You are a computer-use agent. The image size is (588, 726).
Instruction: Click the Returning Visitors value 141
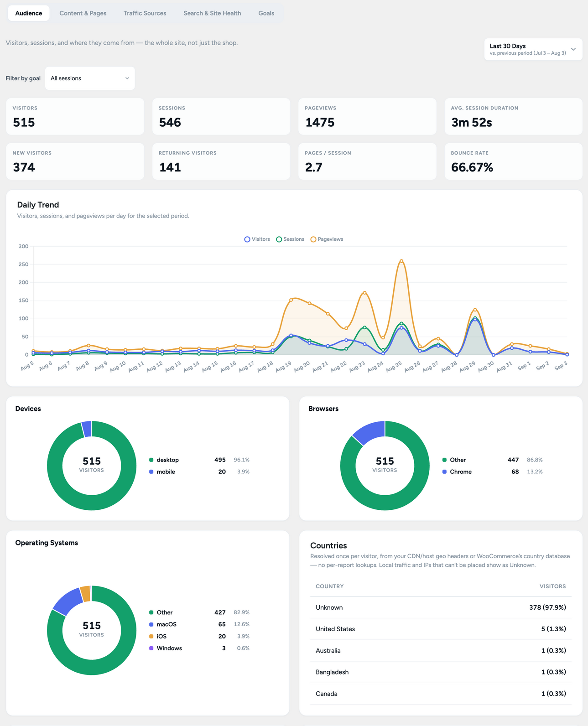pyautogui.click(x=170, y=167)
